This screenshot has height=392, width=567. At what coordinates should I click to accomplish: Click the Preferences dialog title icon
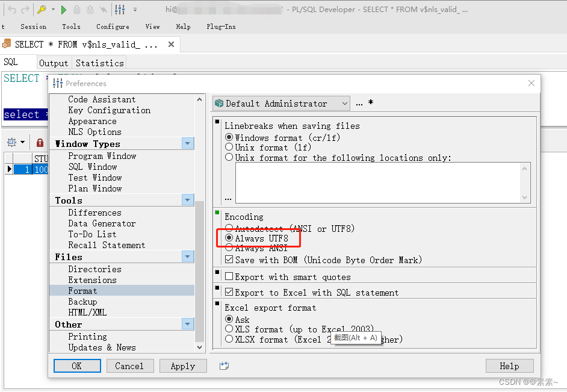click(x=58, y=84)
